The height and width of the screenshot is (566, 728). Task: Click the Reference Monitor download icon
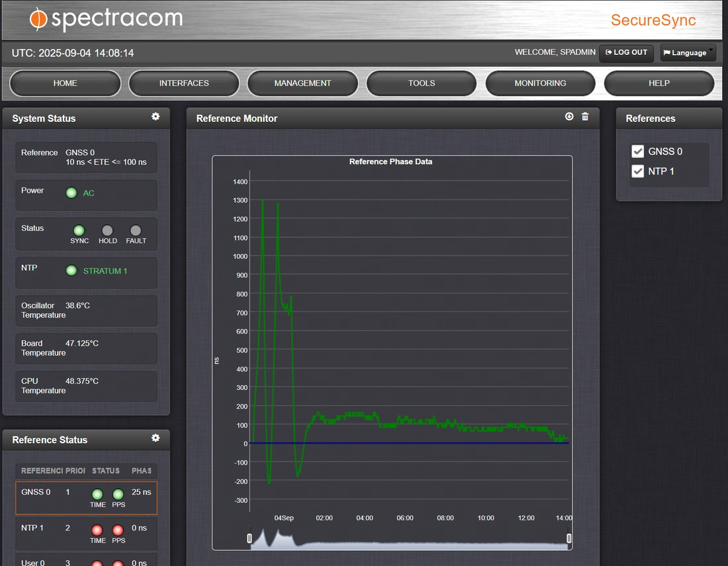[x=569, y=117]
